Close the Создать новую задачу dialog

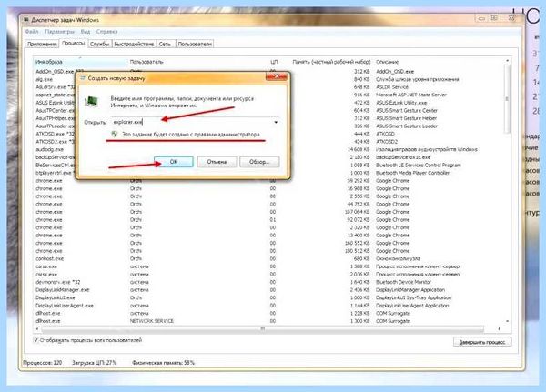[277, 76]
